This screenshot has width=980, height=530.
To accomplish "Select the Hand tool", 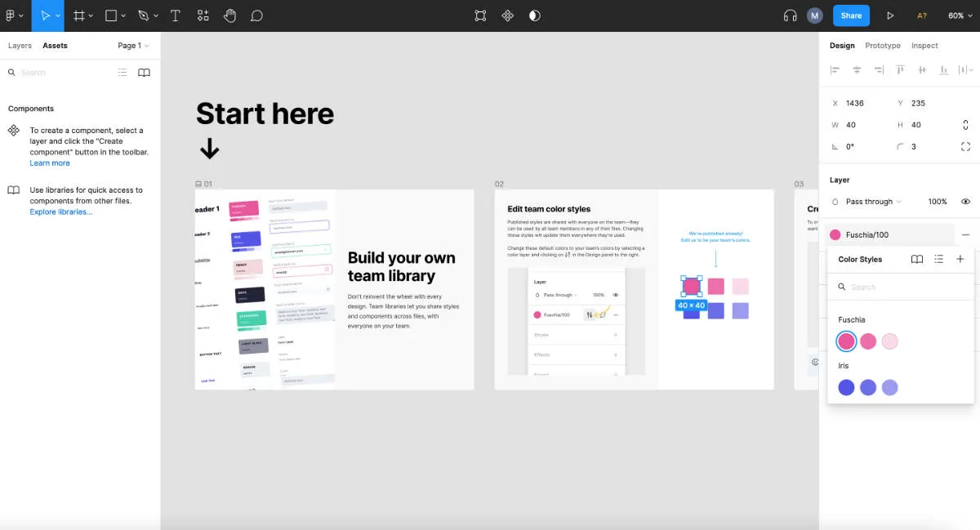I will 230,16.
